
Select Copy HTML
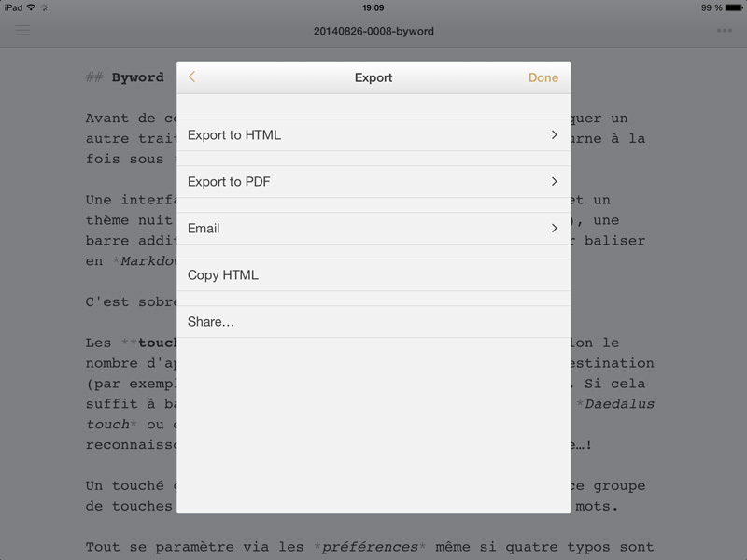[x=373, y=274]
